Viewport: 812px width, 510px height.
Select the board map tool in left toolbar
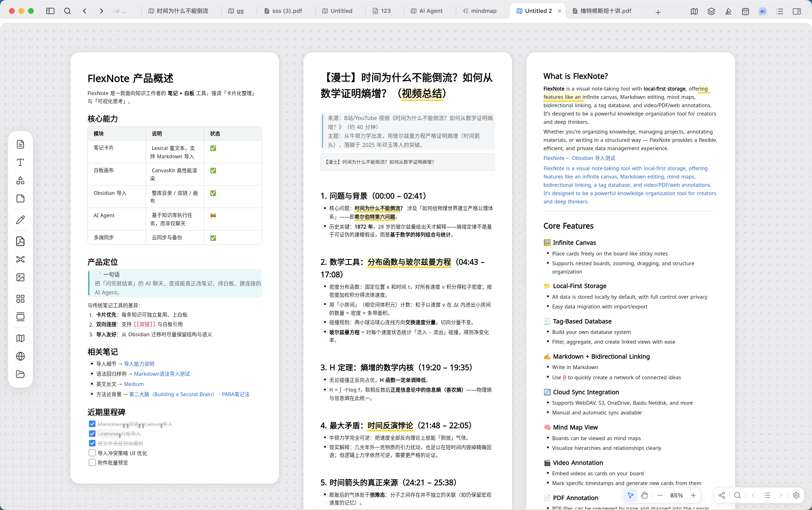pos(21,338)
